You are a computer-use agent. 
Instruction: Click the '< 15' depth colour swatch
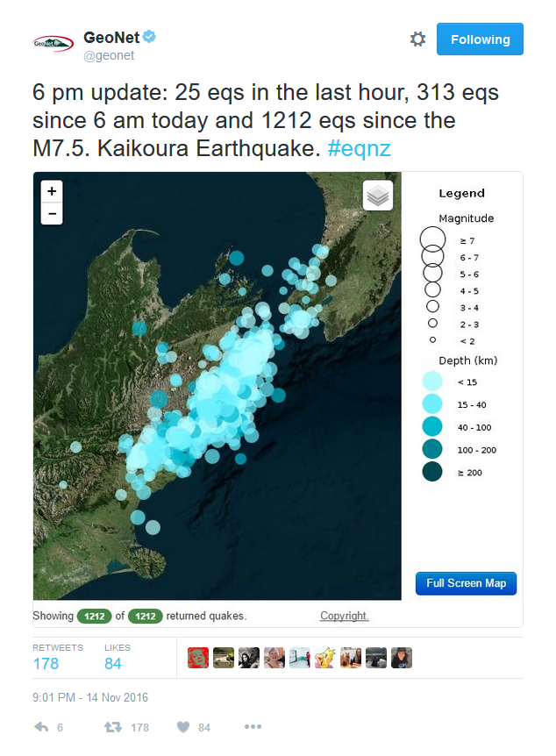tap(432, 382)
